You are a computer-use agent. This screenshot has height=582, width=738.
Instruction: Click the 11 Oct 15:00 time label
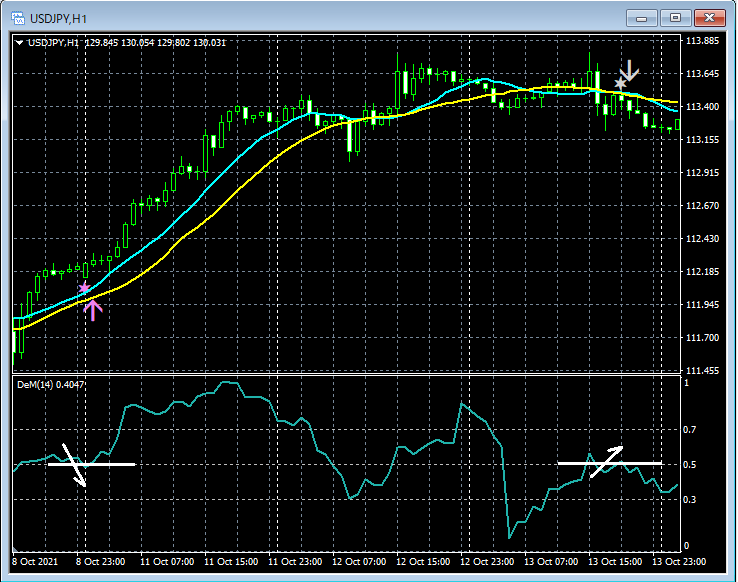(x=231, y=561)
